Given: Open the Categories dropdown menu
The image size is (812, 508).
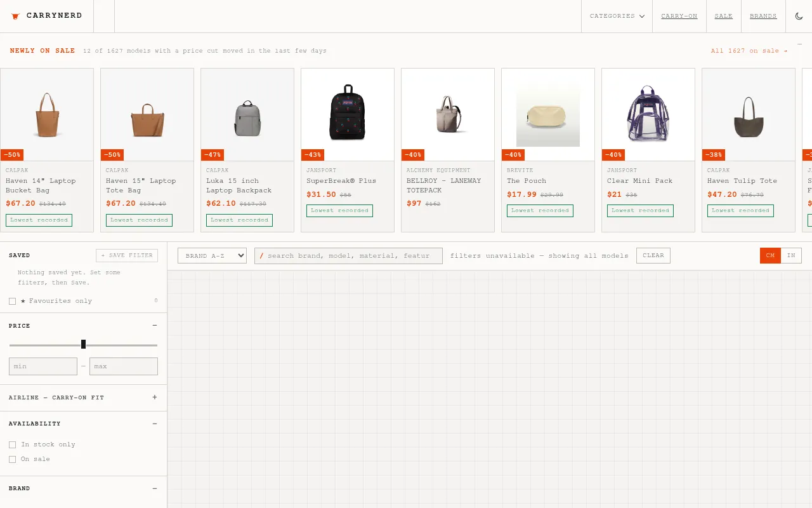Looking at the screenshot, I should tap(617, 16).
